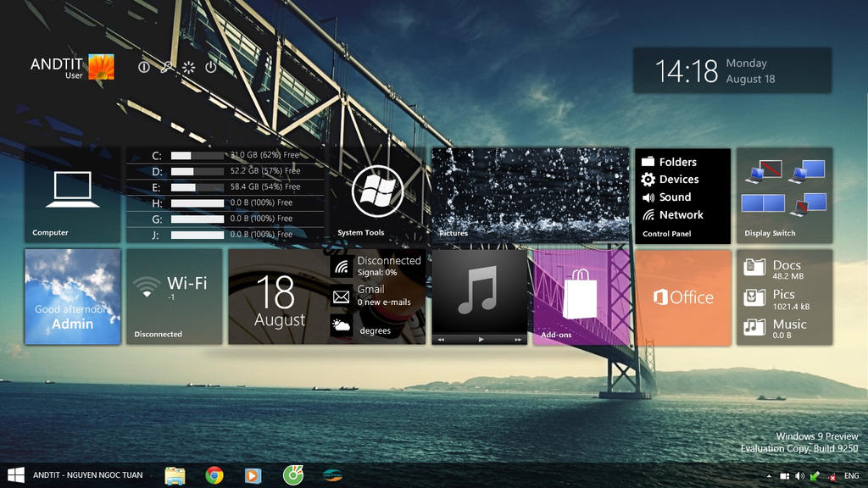Open Network in Control Panel tile
The image size is (868, 488).
tap(672, 214)
